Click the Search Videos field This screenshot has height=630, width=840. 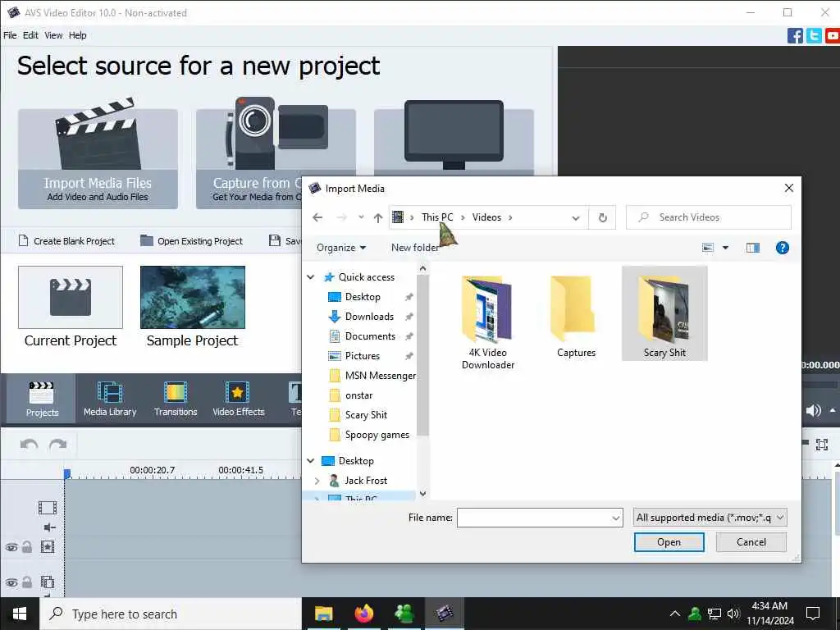point(708,217)
